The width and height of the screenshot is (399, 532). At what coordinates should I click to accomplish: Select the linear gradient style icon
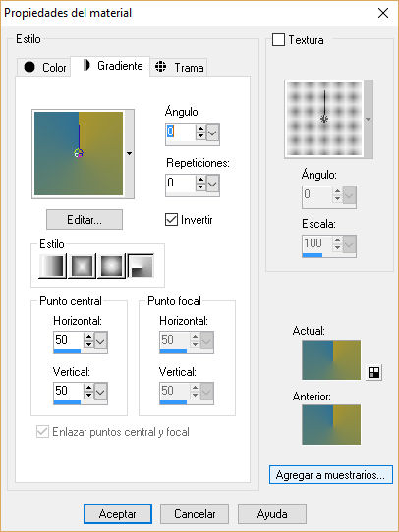pyautogui.click(x=52, y=266)
